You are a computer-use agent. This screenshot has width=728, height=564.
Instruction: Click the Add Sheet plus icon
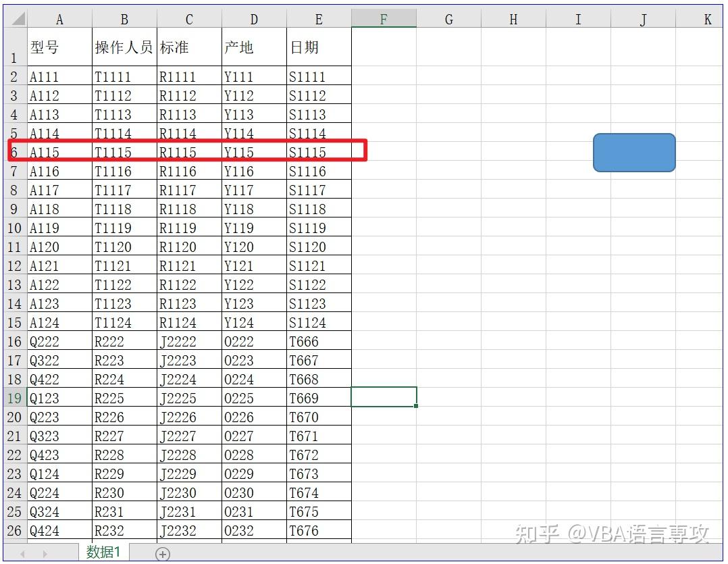(x=162, y=554)
